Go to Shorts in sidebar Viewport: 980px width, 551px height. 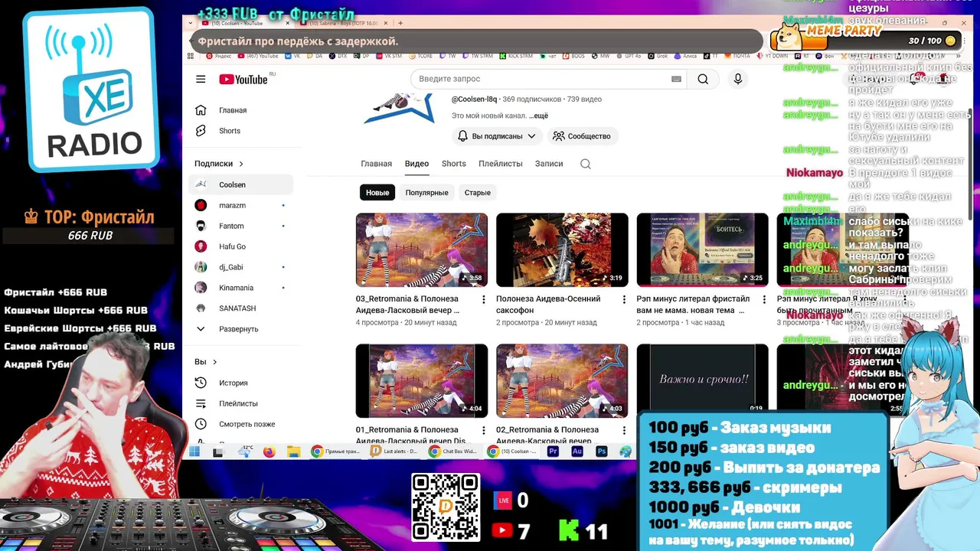point(240,131)
